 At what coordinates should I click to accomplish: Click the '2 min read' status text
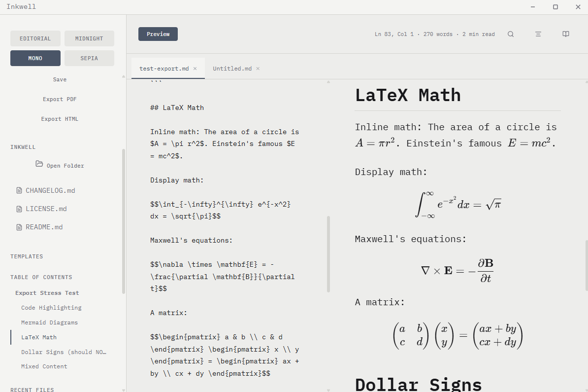(x=478, y=34)
